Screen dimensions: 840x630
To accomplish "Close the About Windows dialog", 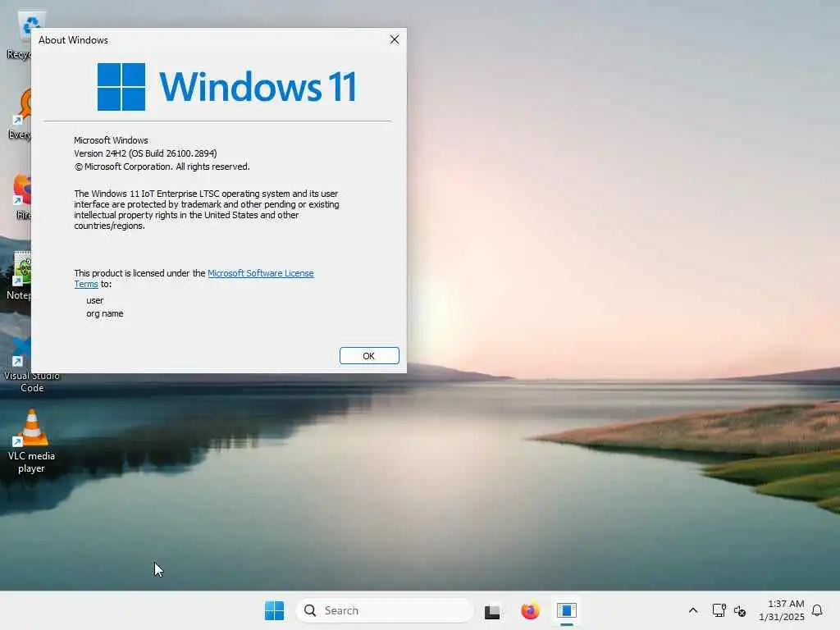I will point(395,39).
